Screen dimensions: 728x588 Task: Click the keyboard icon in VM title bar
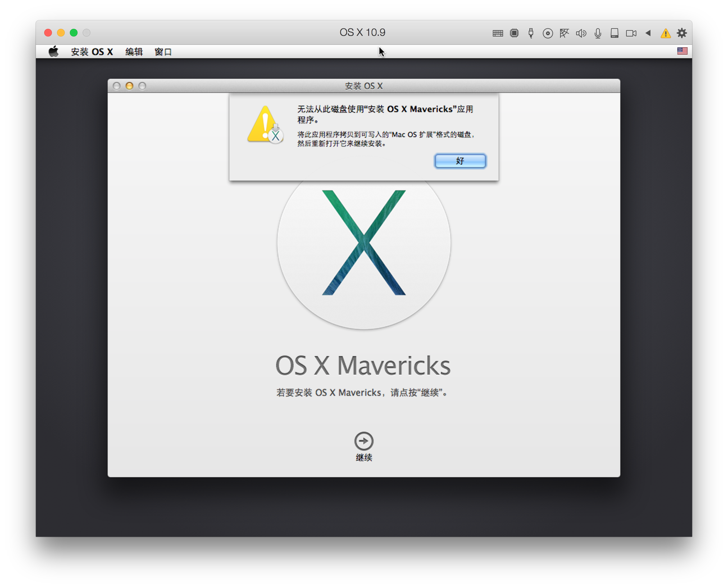498,33
